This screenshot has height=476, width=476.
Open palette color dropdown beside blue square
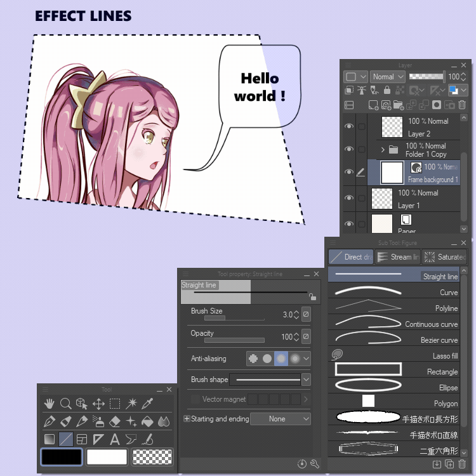coord(463,90)
